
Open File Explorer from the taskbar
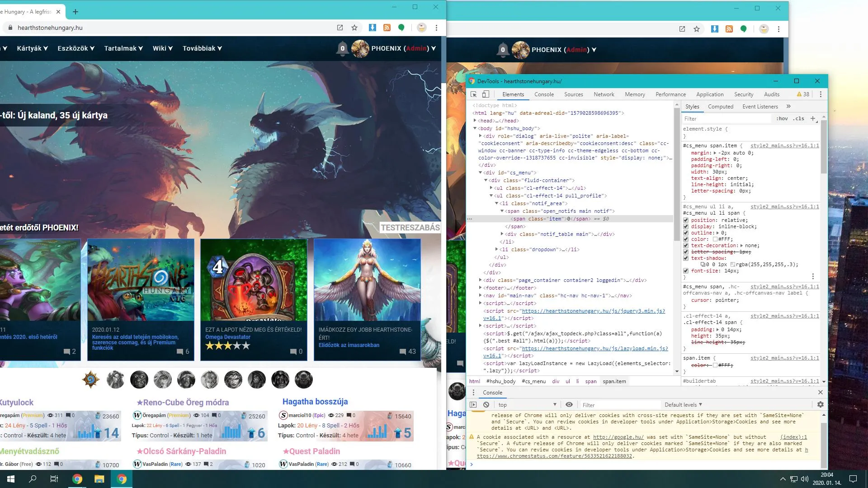99,479
